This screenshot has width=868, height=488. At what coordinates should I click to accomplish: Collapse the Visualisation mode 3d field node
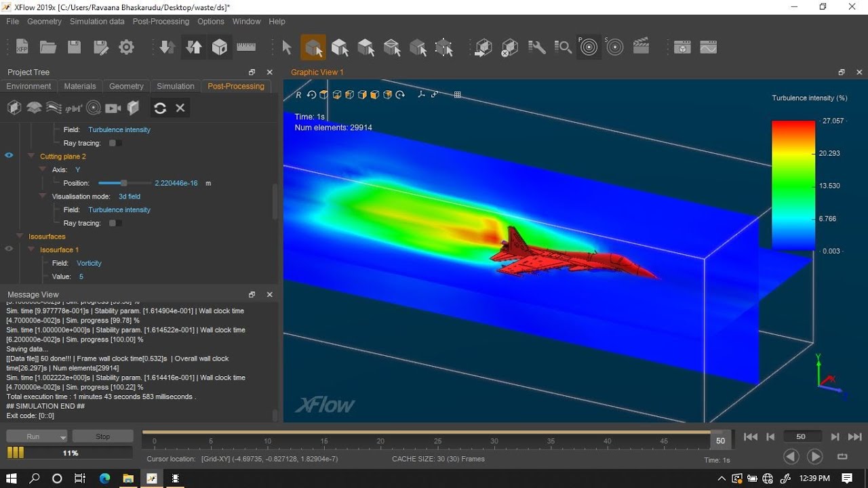click(x=43, y=197)
